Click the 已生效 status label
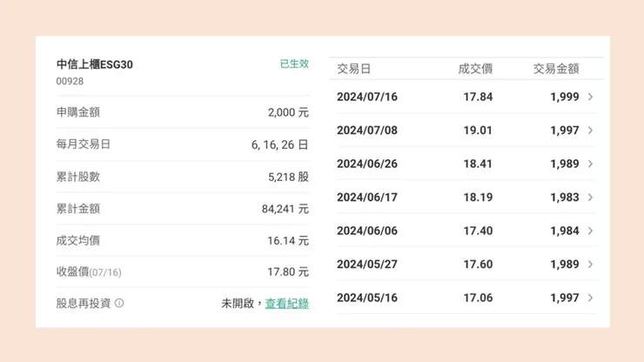 [x=294, y=64]
